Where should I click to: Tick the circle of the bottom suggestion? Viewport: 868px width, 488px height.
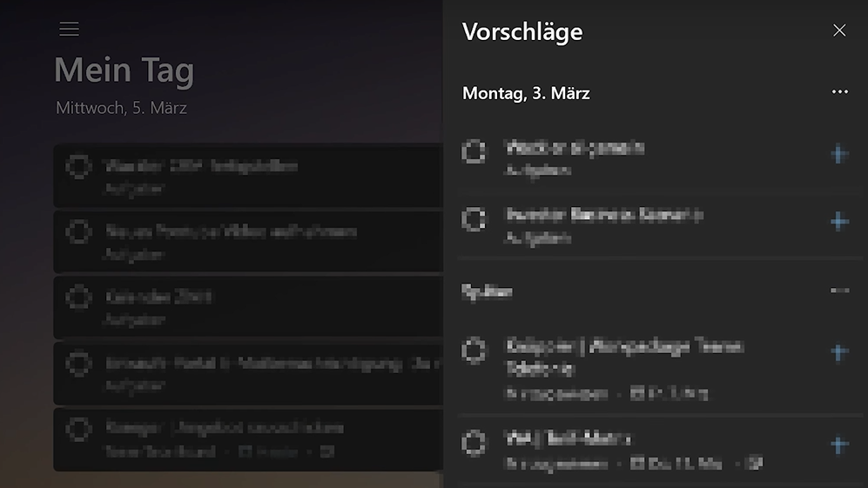coord(474,443)
